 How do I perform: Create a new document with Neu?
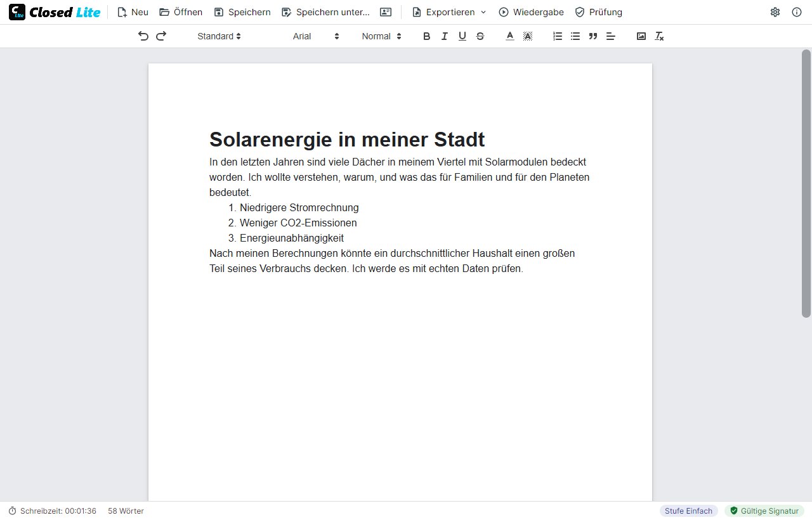point(133,12)
